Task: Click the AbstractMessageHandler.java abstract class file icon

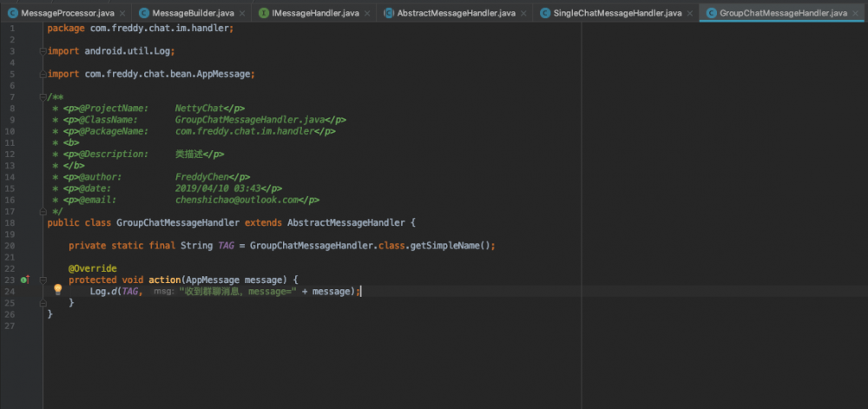Action: coord(388,13)
